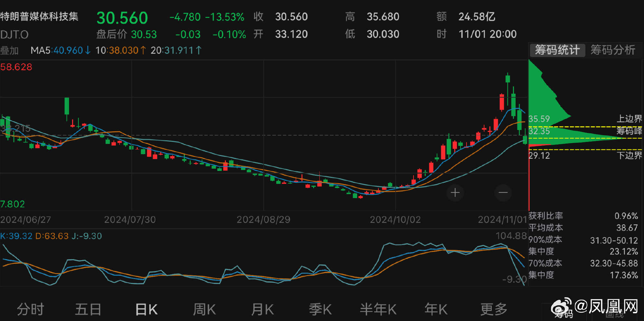Tap 获利比率 0.96% row
Viewport: 644px width, 321px height.
(x=583, y=216)
